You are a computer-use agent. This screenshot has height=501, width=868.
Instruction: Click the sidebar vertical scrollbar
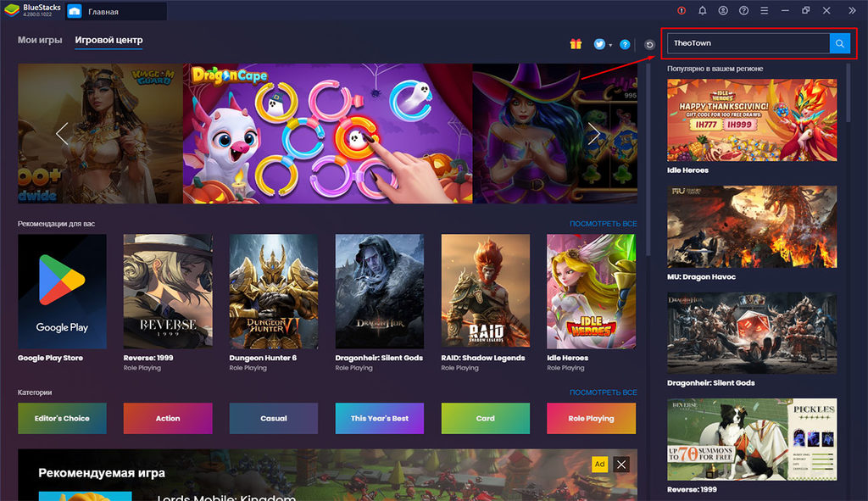(848, 92)
